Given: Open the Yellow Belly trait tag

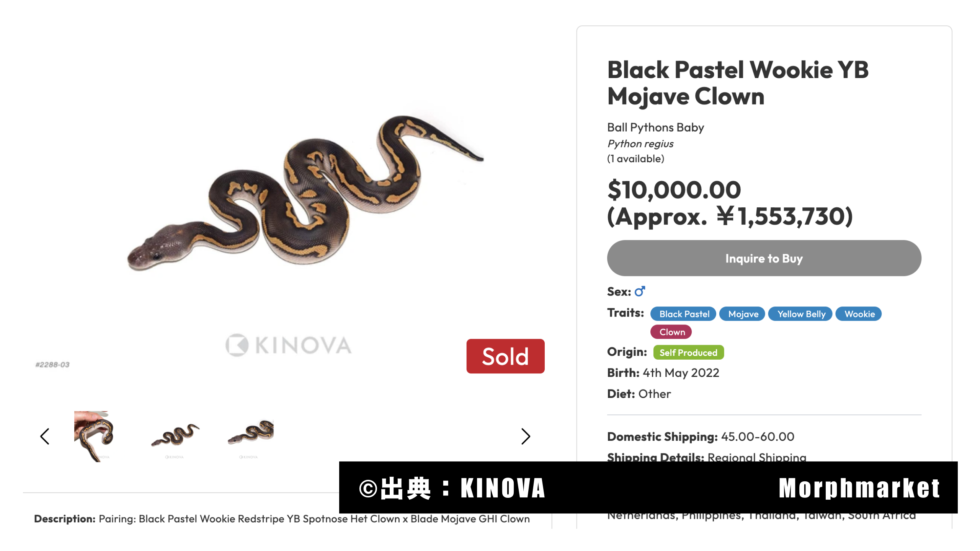Looking at the screenshot, I should (x=801, y=314).
